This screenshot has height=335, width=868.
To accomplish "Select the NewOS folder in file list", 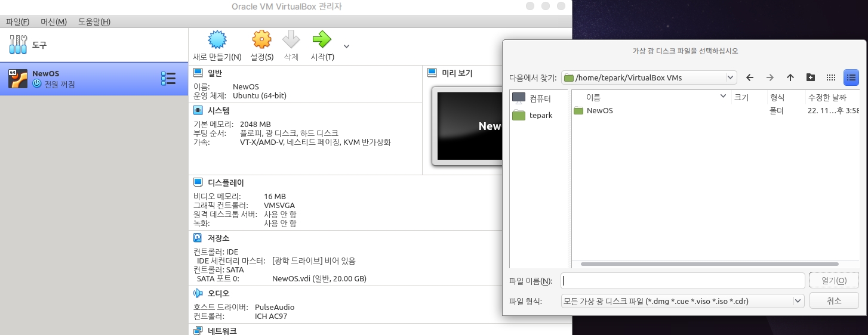I will coord(599,111).
